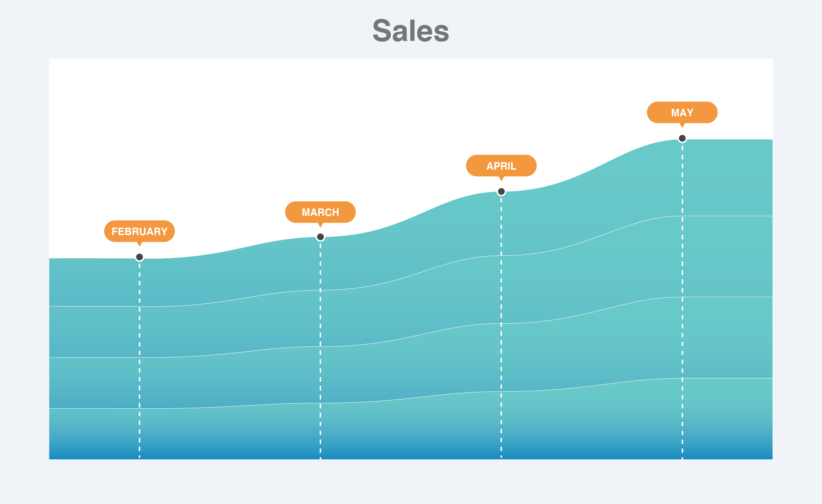
Task: Click the April data point dot
Action: point(501,192)
